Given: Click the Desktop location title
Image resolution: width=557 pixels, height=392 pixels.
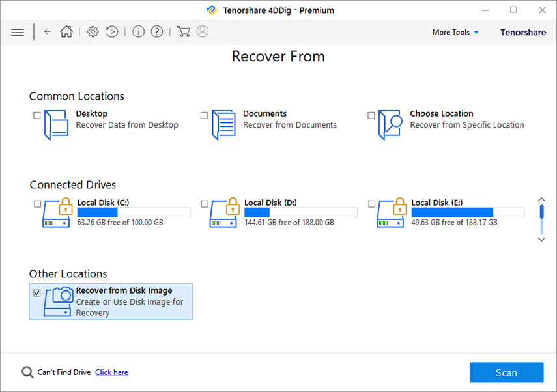Looking at the screenshot, I should [92, 113].
